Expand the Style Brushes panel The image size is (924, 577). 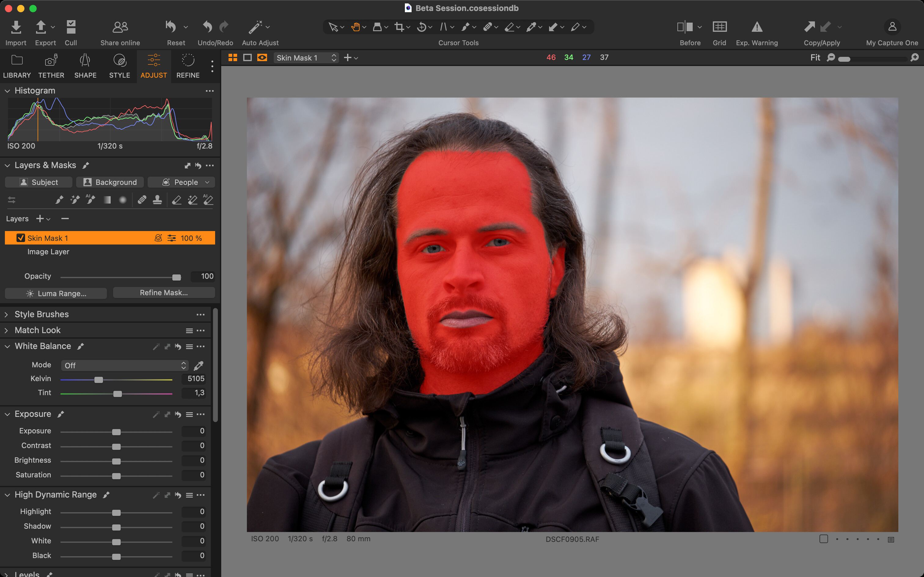pos(6,314)
